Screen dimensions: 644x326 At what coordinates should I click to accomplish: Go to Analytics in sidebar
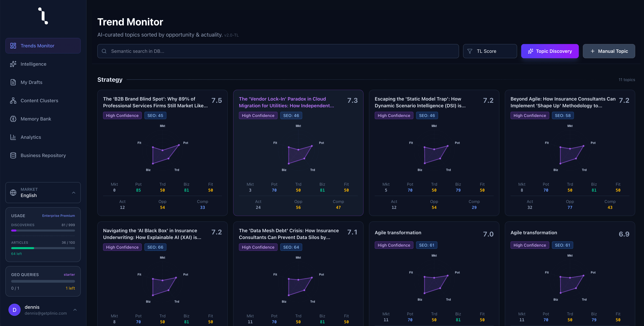[x=31, y=137]
